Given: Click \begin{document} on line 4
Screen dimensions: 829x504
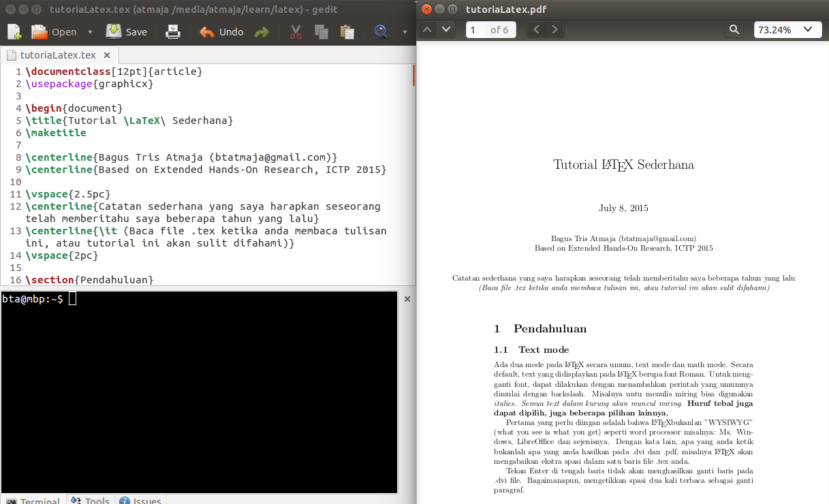Looking at the screenshot, I should (74, 108).
